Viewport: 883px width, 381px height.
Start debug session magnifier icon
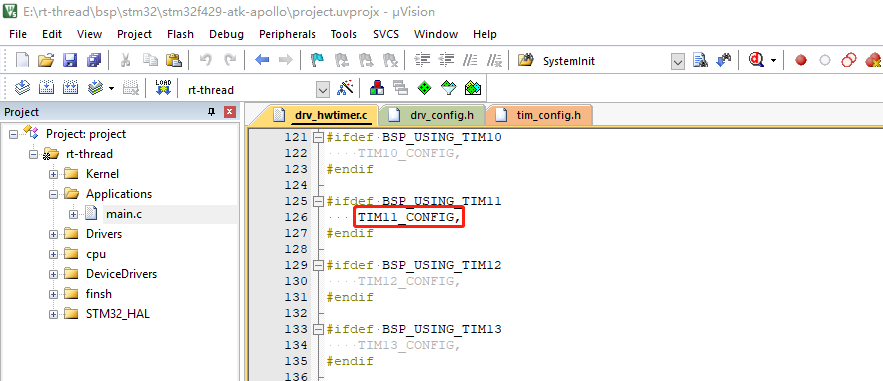tap(756, 60)
